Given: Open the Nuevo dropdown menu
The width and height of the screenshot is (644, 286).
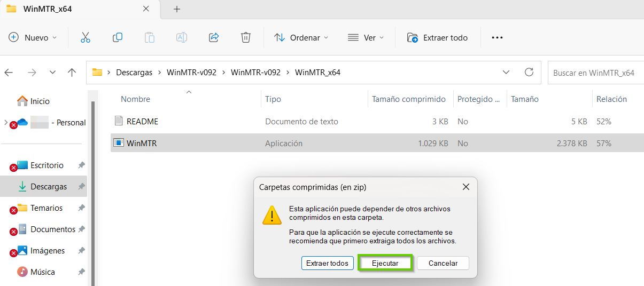Looking at the screenshot, I should coord(33,37).
